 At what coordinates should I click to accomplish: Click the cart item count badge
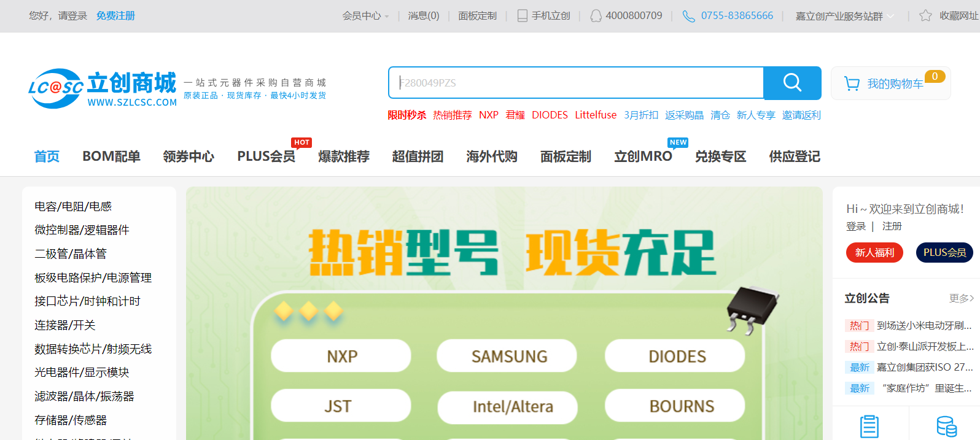tap(935, 77)
